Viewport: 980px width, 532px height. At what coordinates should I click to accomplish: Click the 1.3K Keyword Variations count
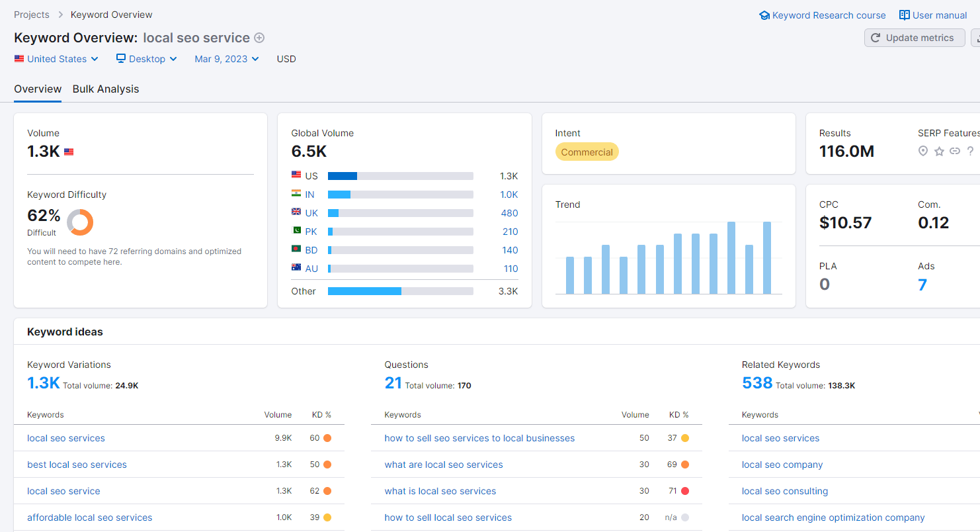(44, 383)
